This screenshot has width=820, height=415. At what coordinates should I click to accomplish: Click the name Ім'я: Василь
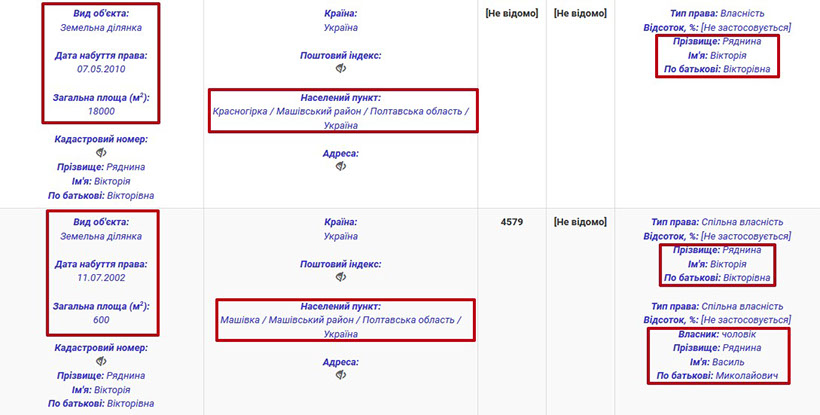[x=716, y=361]
